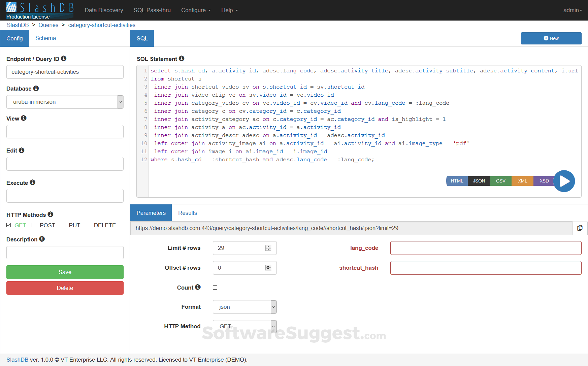The height and width of the screenshot is (366, 588).
Task: Run the query with the play button
Action: coord(564,181)
